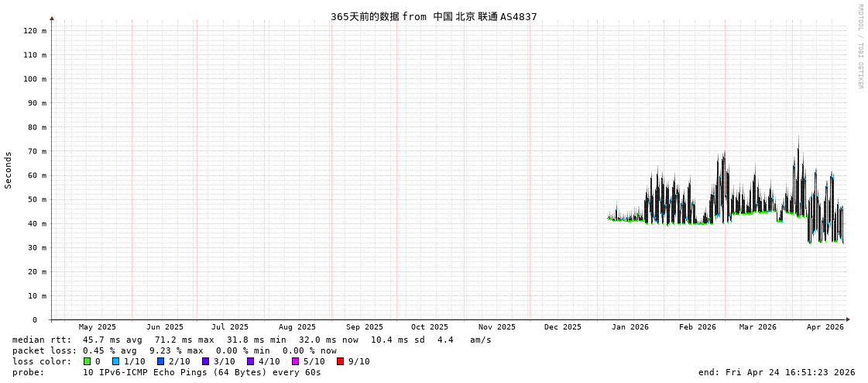
Task: Click the 120 m y-axis label
Action: 34,31
